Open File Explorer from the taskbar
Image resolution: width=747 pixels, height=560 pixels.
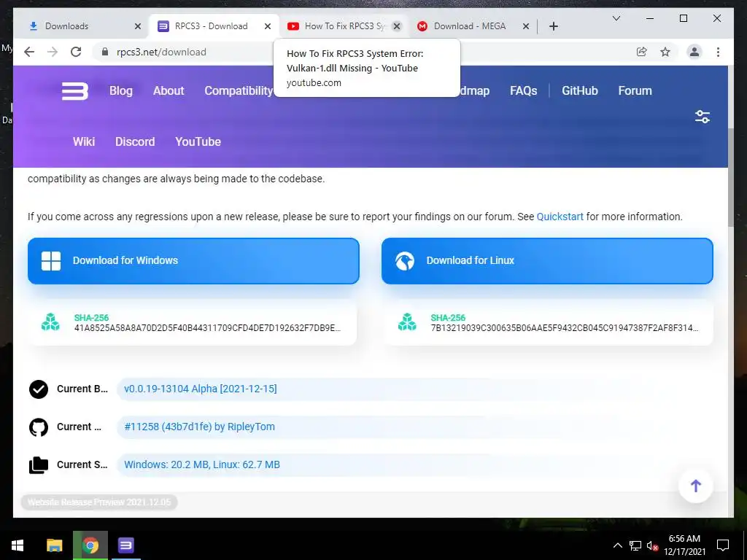point(54,545)
